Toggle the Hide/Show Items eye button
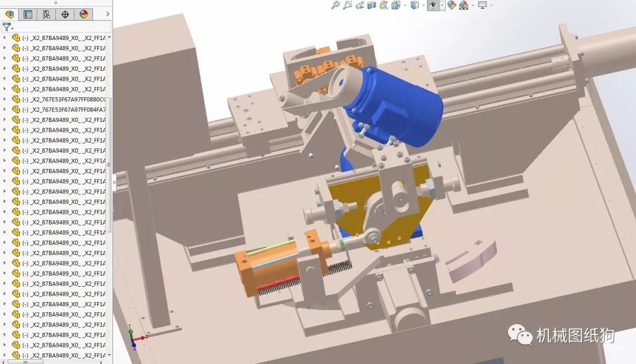The image size is (636, 364). [433, 5]
